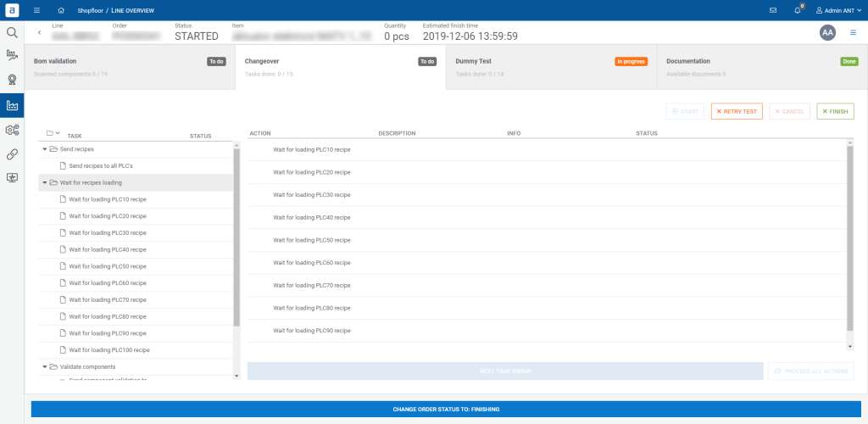The image size is (868, 424).
Task: Select PLC70 recipe task in tree
Action: (x=136, y=299)
